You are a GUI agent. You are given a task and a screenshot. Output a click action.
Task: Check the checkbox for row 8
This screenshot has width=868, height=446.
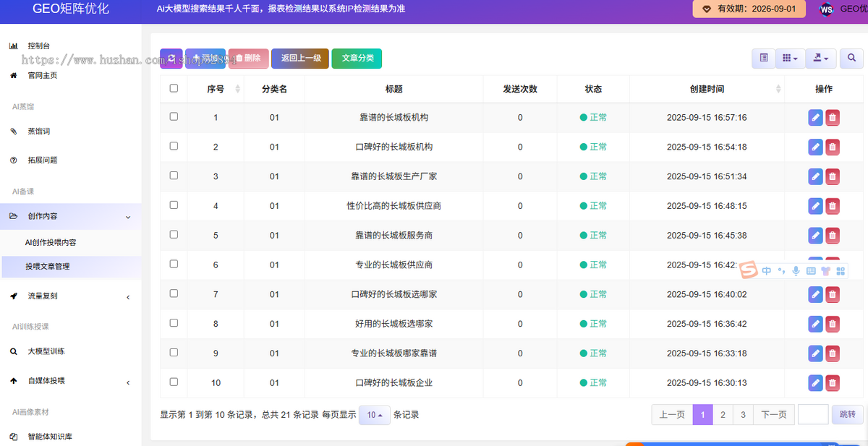pos(174,323)
